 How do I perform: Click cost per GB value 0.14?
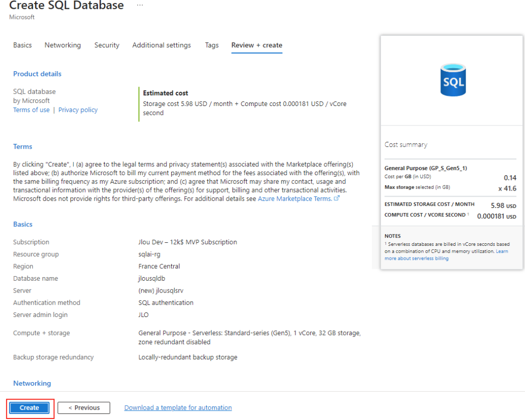(x=510, y=178)
